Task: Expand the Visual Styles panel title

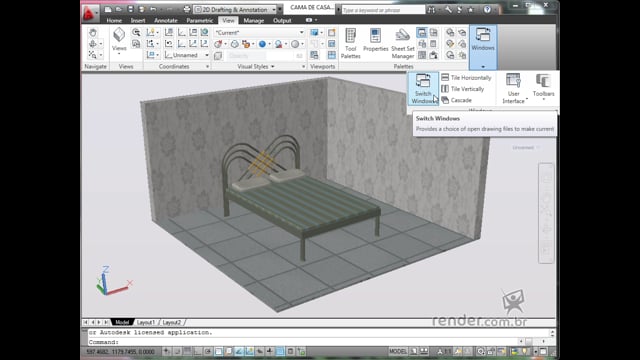Action: (256, 67)
